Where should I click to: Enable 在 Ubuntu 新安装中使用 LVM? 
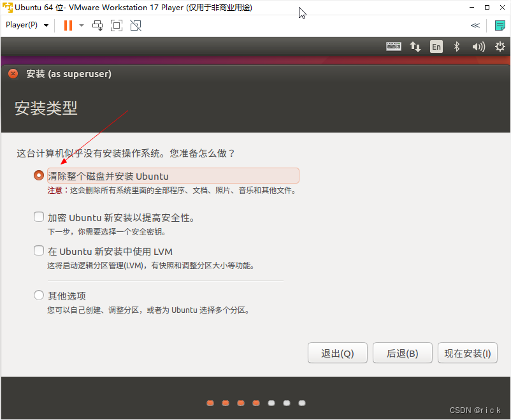pos(38,250)
